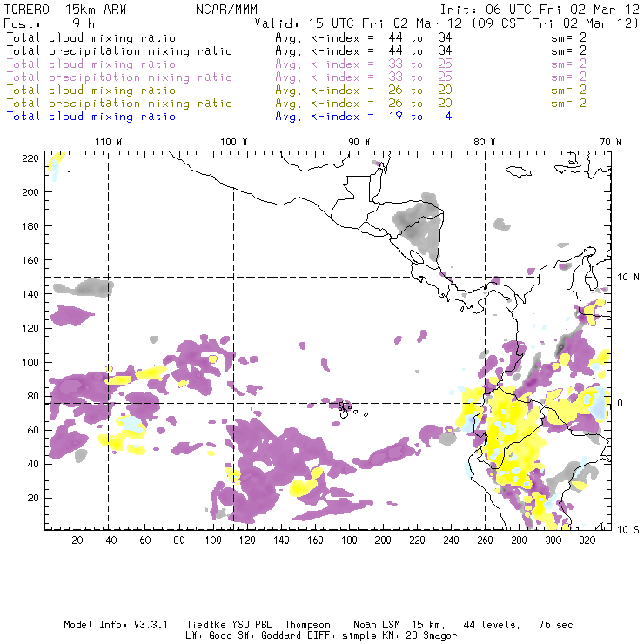The image size is (644, 644).
Task: Select '320' on the horizontal axis
Action: [x=587, y=540]
